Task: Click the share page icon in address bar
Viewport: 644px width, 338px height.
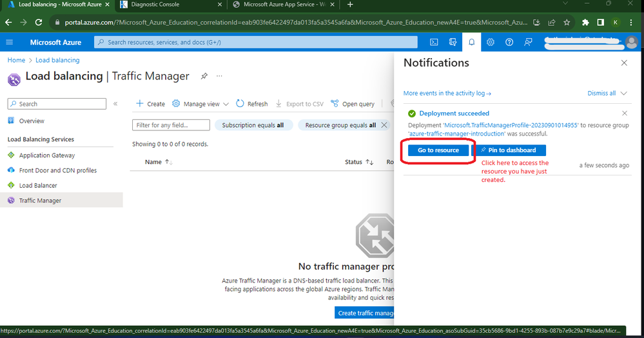Action: (552, 23)
